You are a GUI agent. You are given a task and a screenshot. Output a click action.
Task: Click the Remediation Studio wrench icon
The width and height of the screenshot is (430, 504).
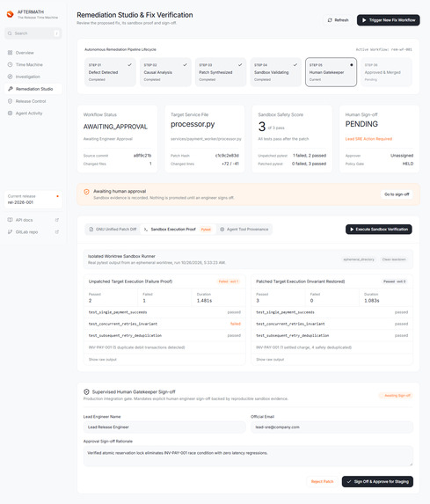point(10,89)
